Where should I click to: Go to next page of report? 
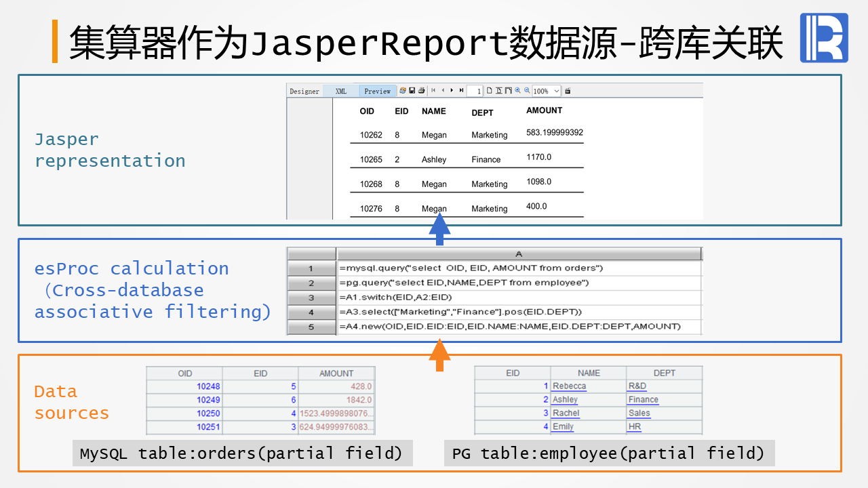(452, 91)
